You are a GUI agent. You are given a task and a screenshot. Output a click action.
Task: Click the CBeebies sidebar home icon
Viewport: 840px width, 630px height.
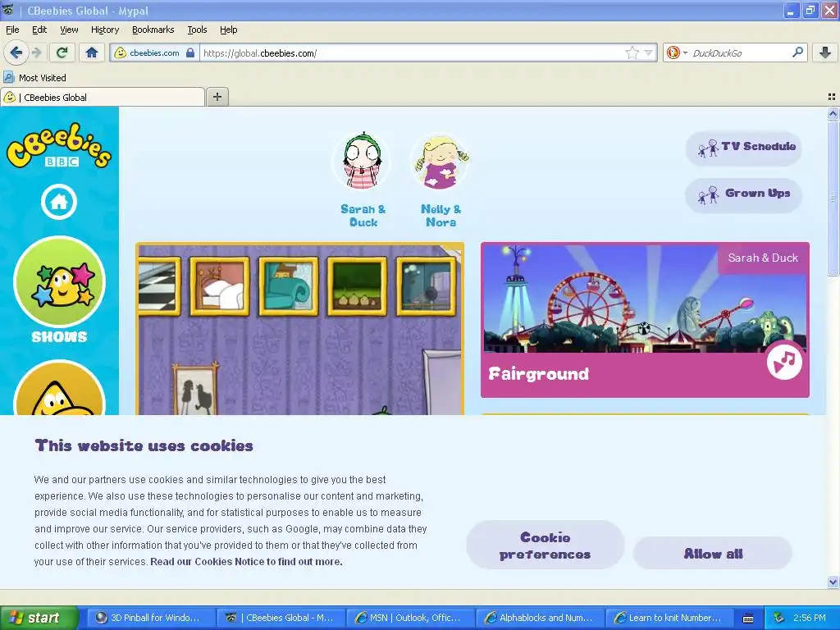[x=59, y=202]
